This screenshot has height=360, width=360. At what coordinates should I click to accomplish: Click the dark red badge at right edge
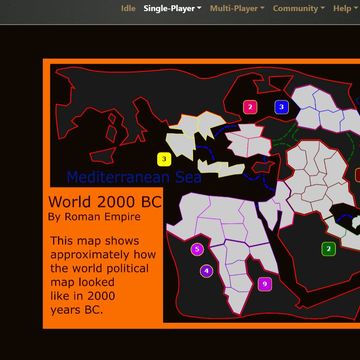pos(358,175)
